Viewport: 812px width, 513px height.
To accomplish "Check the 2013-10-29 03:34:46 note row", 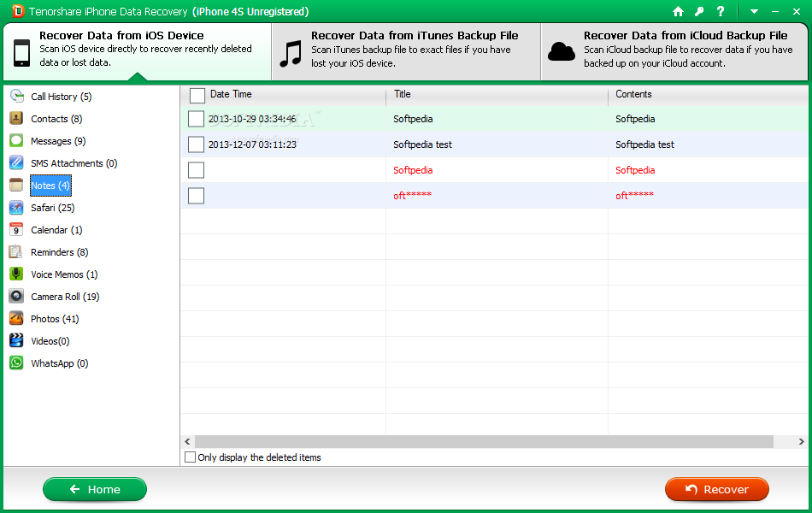I will point(196,119).
